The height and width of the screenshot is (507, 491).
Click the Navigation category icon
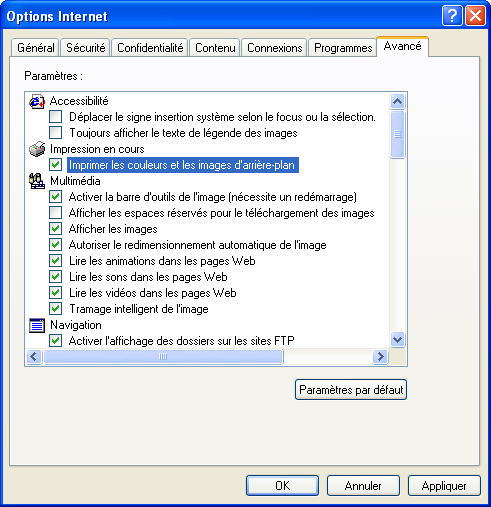click(37, 325)
